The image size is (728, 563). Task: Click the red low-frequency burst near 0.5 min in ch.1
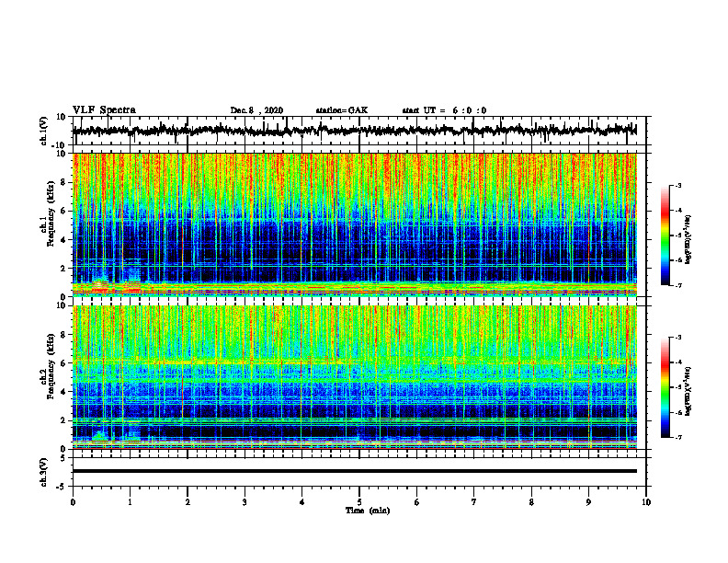(x=100, y=287)
